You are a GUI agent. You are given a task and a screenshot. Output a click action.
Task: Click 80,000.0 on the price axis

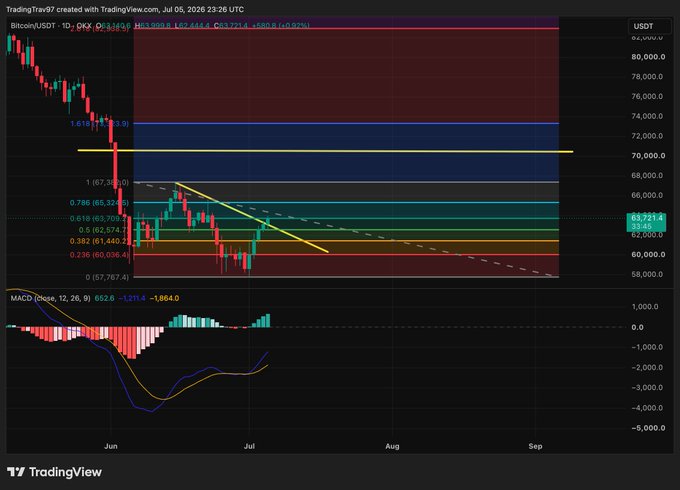[x=648, y=57]
